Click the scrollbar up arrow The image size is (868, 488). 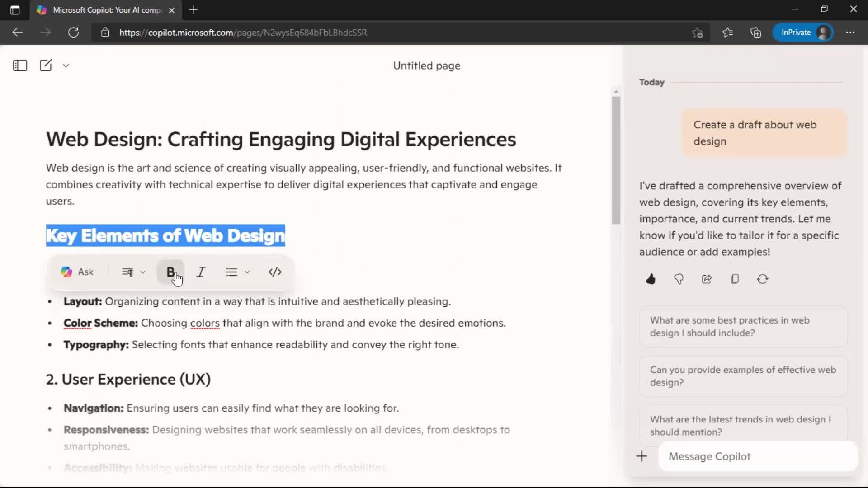[x=616, y=92]
